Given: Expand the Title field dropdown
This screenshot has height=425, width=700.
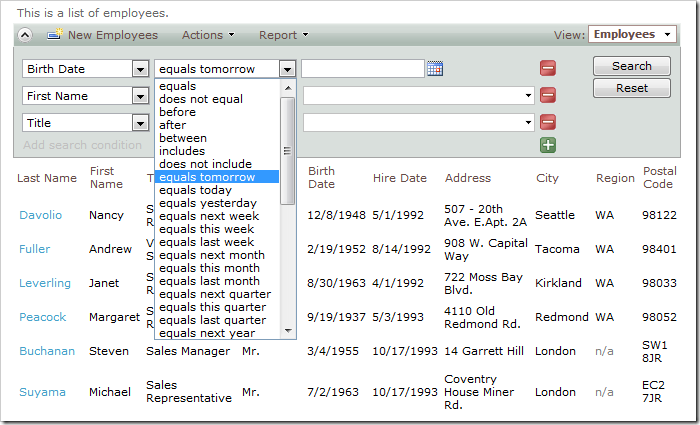Looking at the screenshot, I should (x=140, y=123).
